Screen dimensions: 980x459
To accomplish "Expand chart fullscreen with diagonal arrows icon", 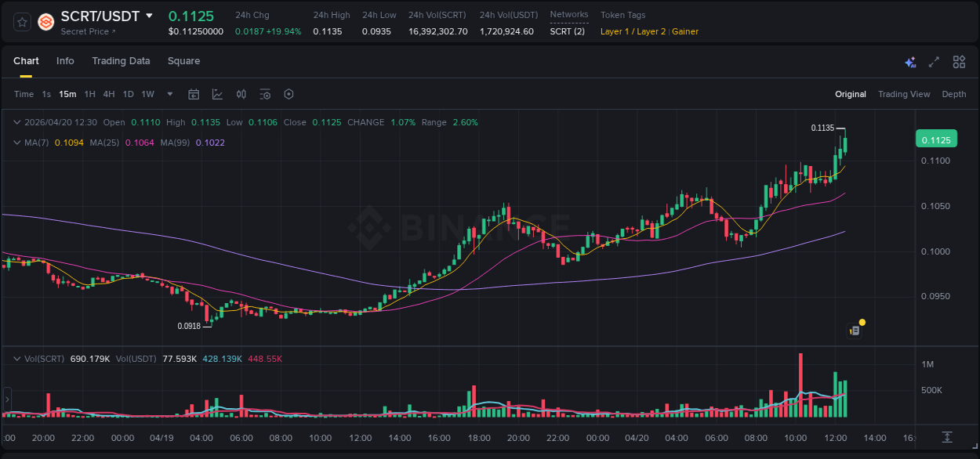I will [933, 61].
